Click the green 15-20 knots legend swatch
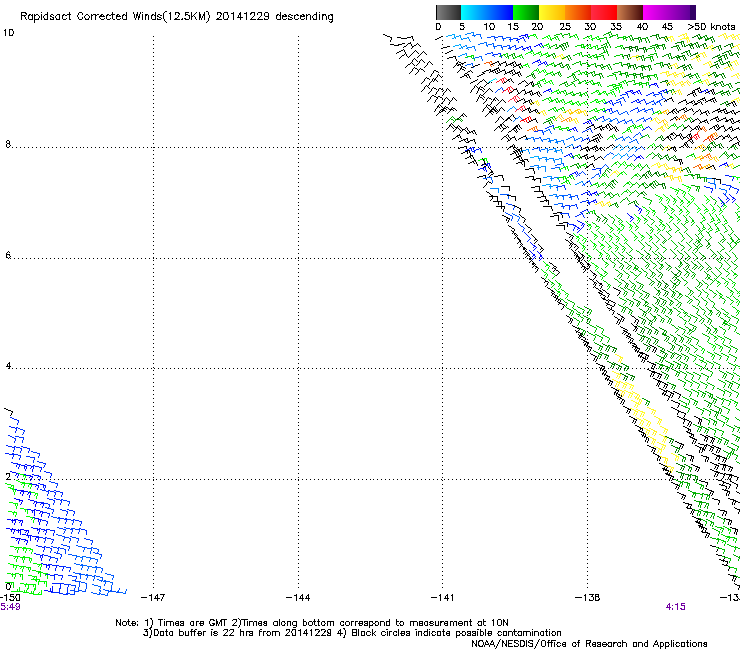The height and width of the screenshot is (650, 740). click(x=526, y=12)
